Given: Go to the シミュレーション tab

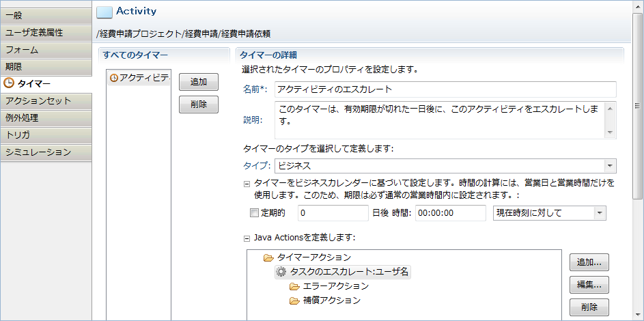Looking at the screenshot, I should (45, 152).
